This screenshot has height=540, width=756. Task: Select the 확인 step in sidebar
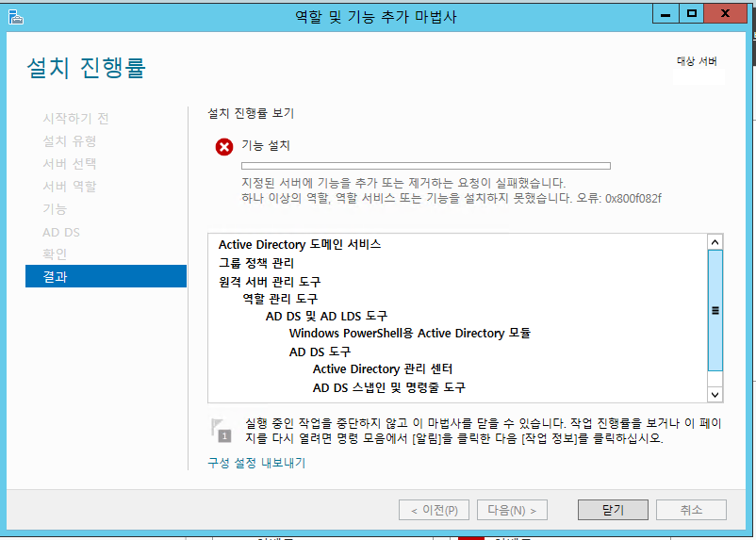pyautogui.click(x=55, y=254)
